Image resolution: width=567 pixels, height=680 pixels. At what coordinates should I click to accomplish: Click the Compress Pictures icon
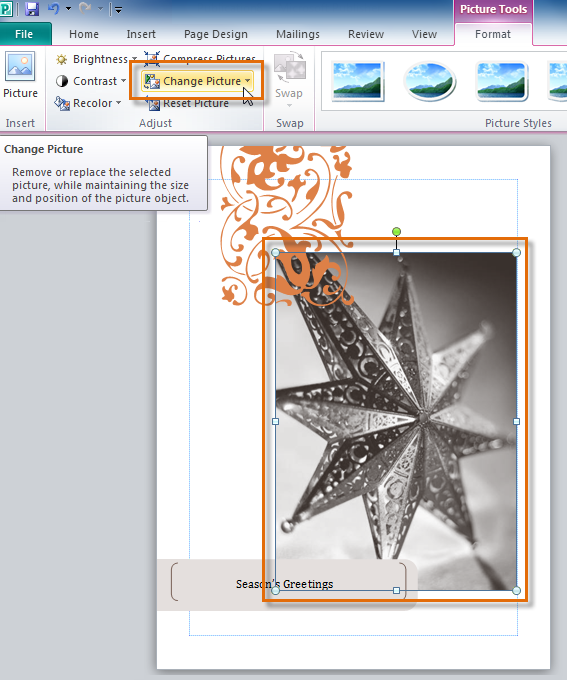click(x=152, y=58)
